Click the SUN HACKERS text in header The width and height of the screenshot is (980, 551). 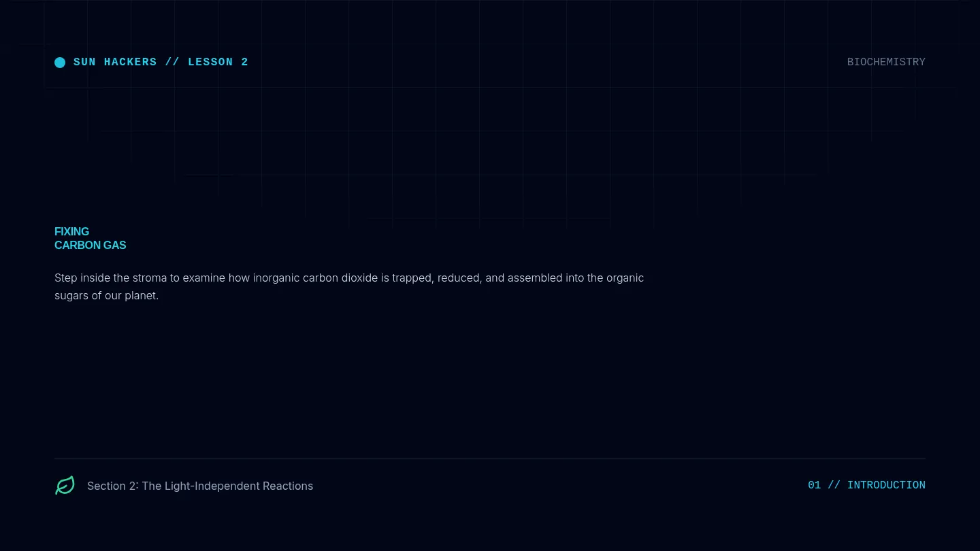115,62
